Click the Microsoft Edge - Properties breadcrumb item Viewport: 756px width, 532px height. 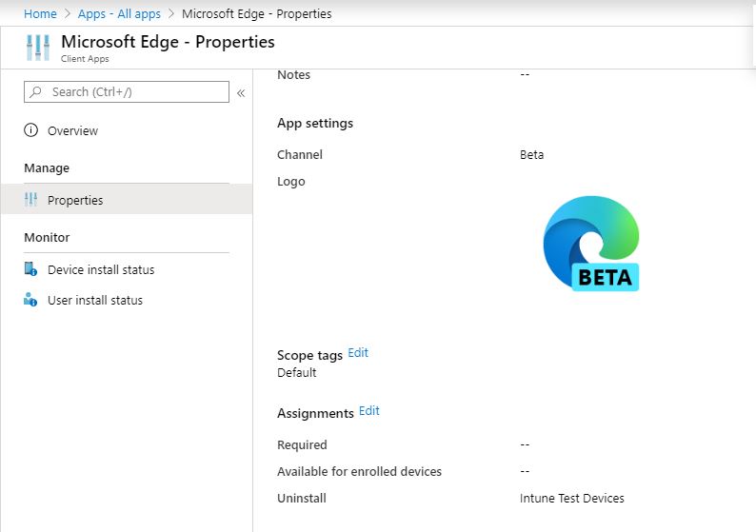tap(256, 14)
